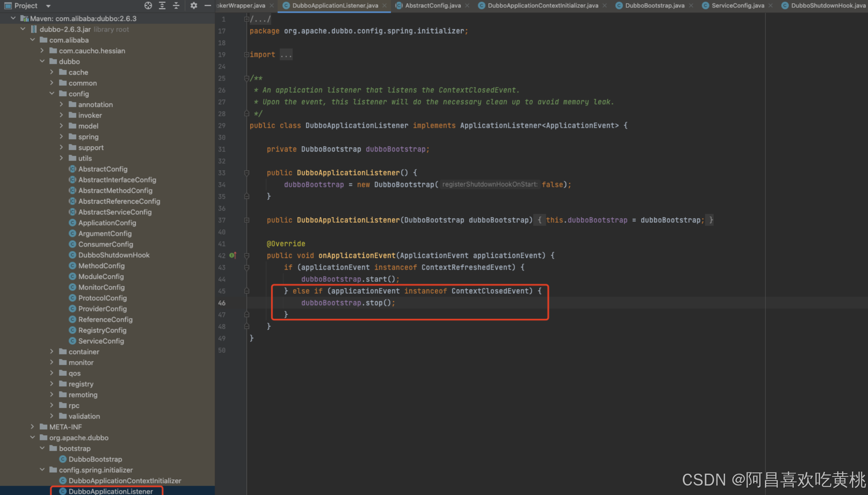868x495 pixels.
Task: Collapse the org.apache.dubbo package
Action: coord(32,437)
